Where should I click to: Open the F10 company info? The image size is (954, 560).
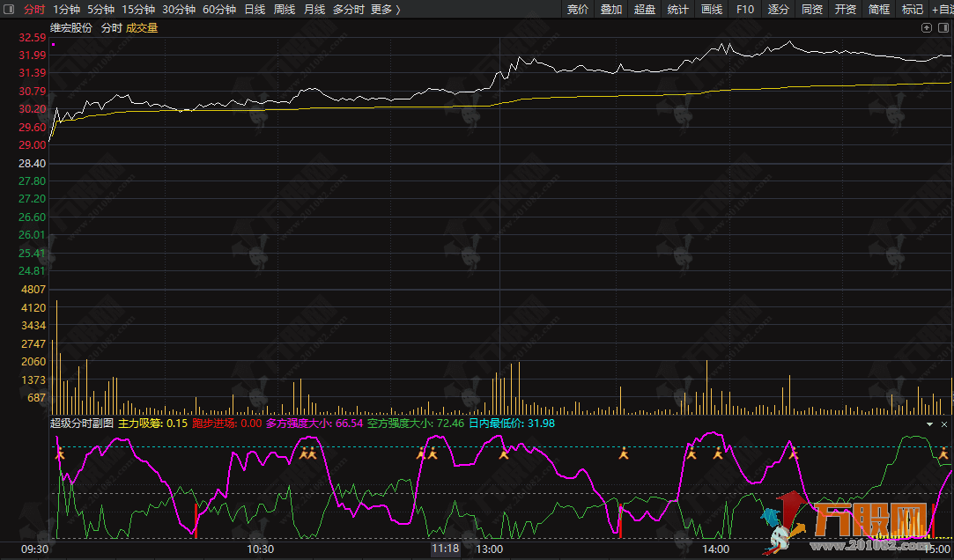(x=744, y=10)
